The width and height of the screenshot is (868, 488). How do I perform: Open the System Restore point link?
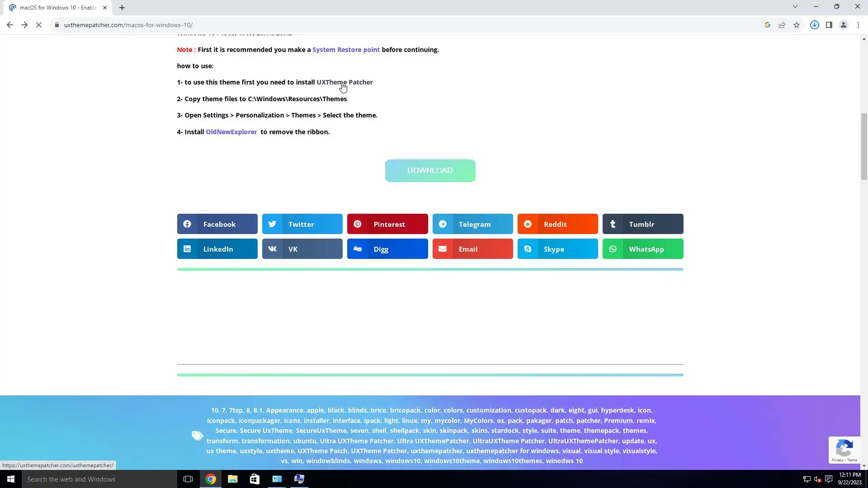[x=346, y=50]
